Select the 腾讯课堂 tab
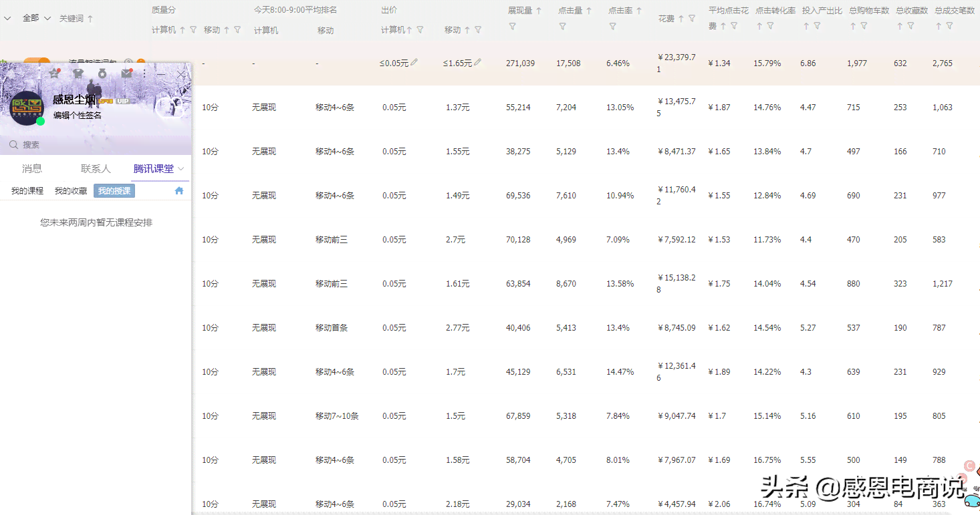This screenshot has width=980, height=515. 154,168
